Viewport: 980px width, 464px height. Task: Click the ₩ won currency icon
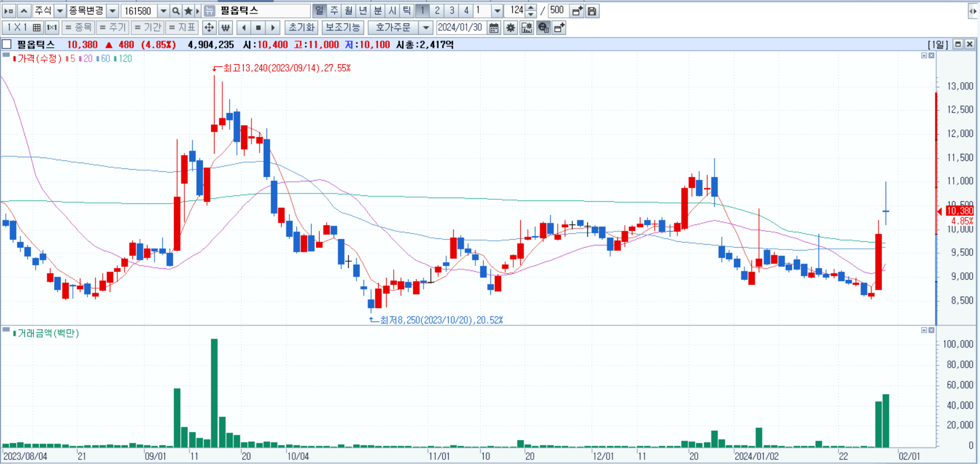pos(226,27)
